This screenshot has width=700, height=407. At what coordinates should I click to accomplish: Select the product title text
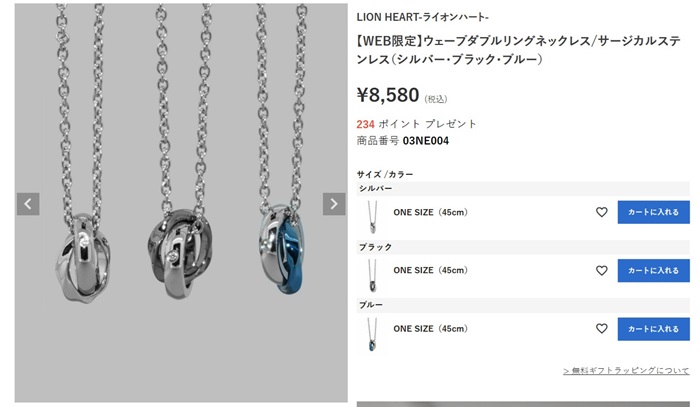point(518,50)
